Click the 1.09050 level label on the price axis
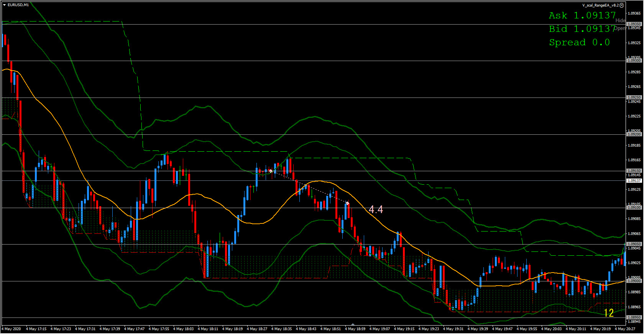644x334 pixels. [634, 244]
